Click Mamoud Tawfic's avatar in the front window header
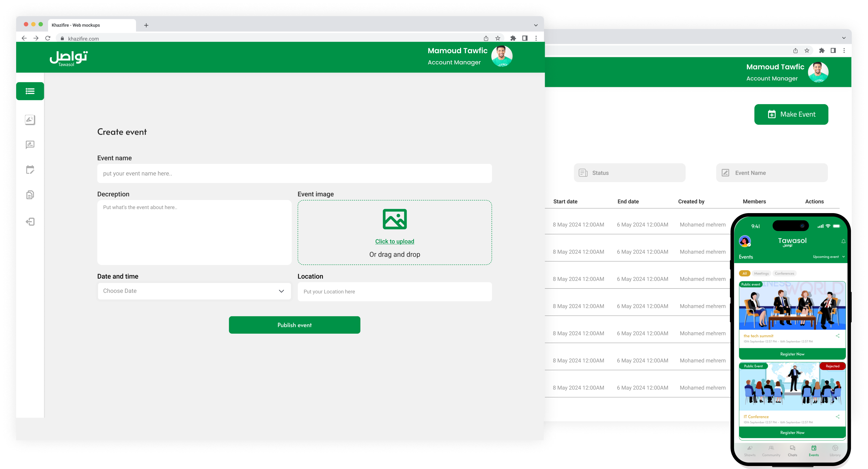Viewport: 868px width, 469px height. 502,56
